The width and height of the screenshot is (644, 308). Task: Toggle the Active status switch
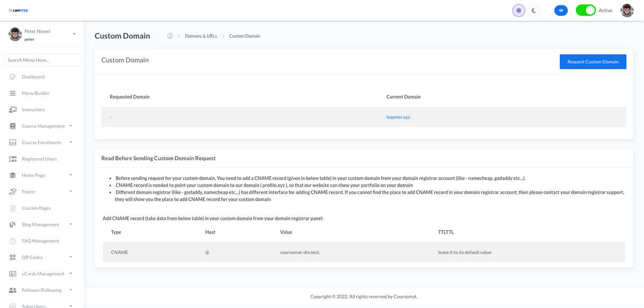[586, 10]
